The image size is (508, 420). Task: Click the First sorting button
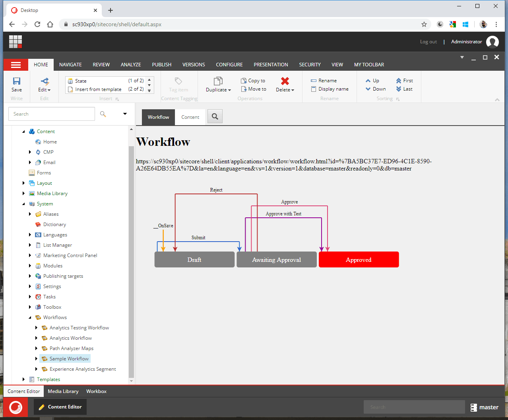[404, 80]
